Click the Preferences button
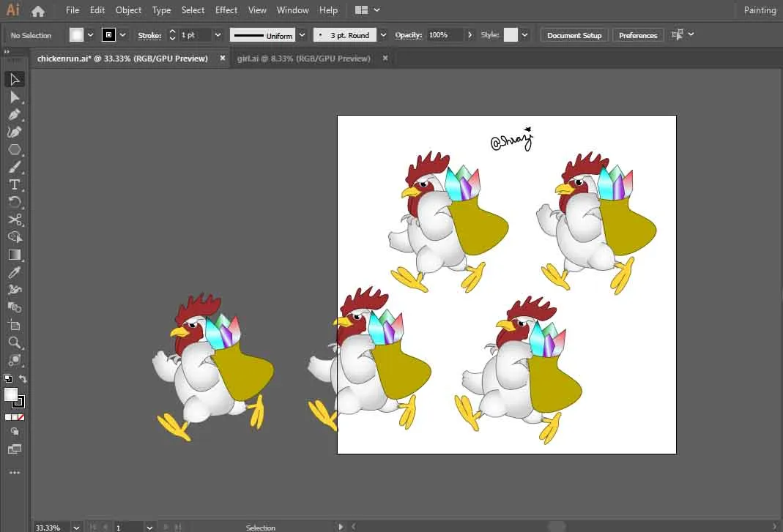This screenshot has height=532, width=783. [x=638, y=35]
